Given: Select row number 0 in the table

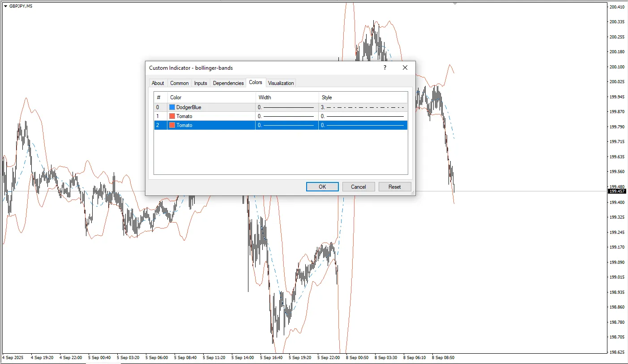Looking at the screenshot, I should (158, 107).
